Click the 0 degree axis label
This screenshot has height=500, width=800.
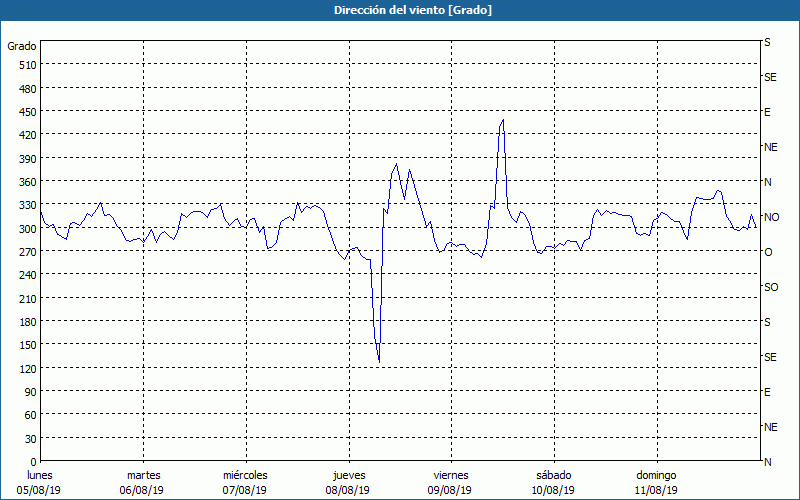[34, 462]
